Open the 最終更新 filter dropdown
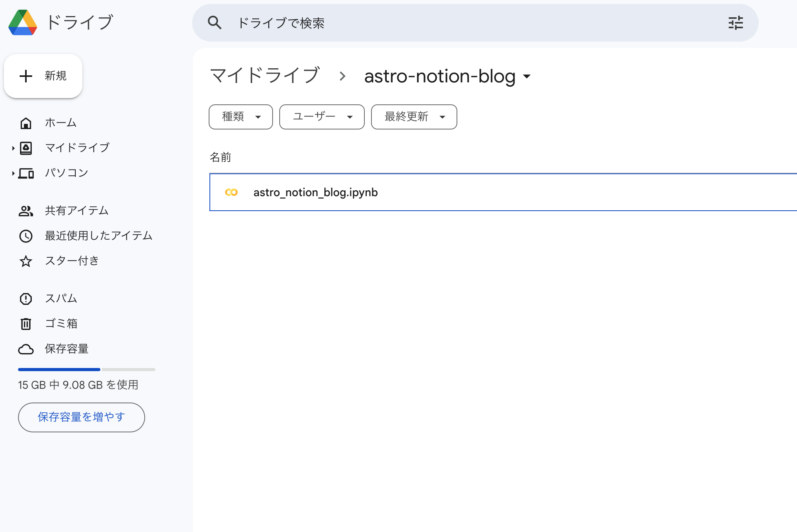The width and height of the screenshot is (797, 532). [414, 117]
